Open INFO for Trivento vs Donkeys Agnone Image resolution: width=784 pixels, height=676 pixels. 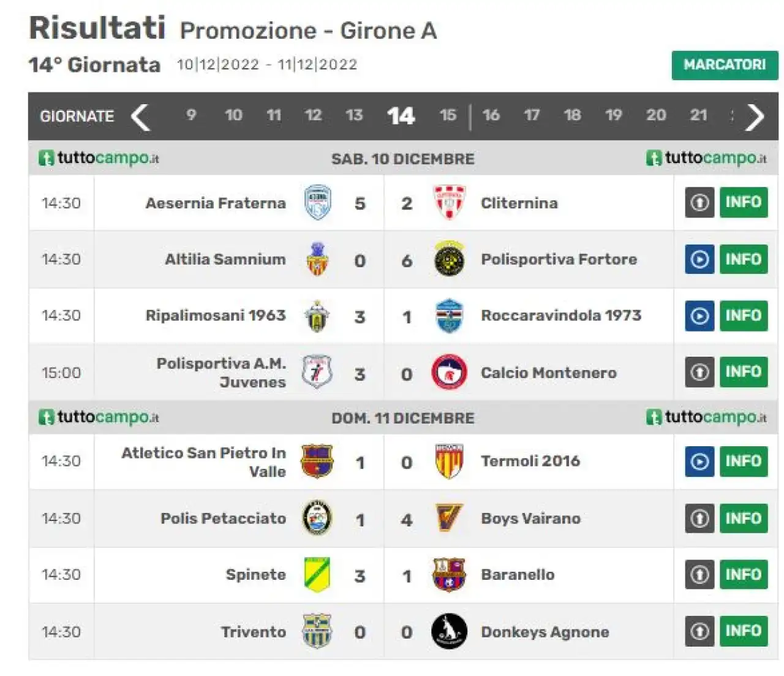[744, 631]
